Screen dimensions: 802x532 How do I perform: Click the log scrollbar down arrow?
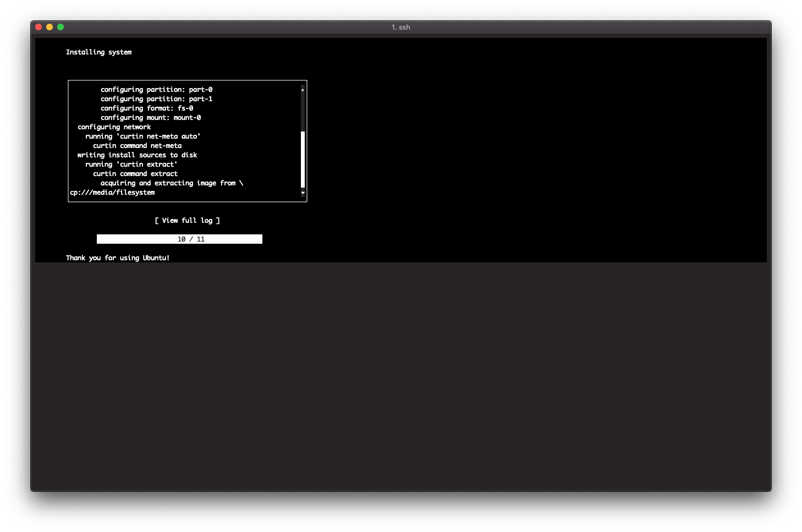[x=303, y=193]
